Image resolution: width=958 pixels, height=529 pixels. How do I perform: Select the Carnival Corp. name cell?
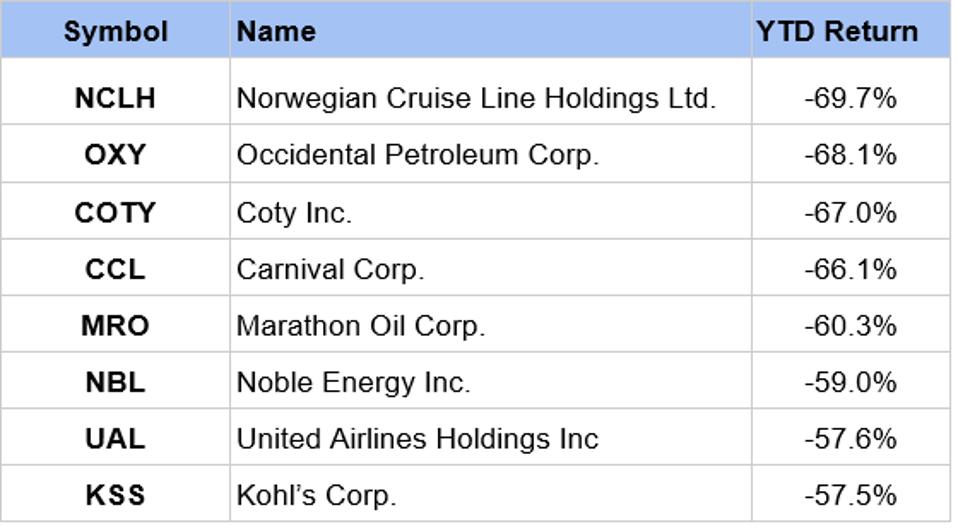330,269
